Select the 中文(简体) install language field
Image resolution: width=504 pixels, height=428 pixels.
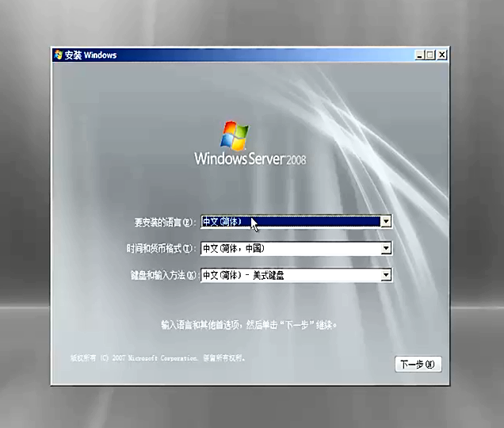pos(296,222)
